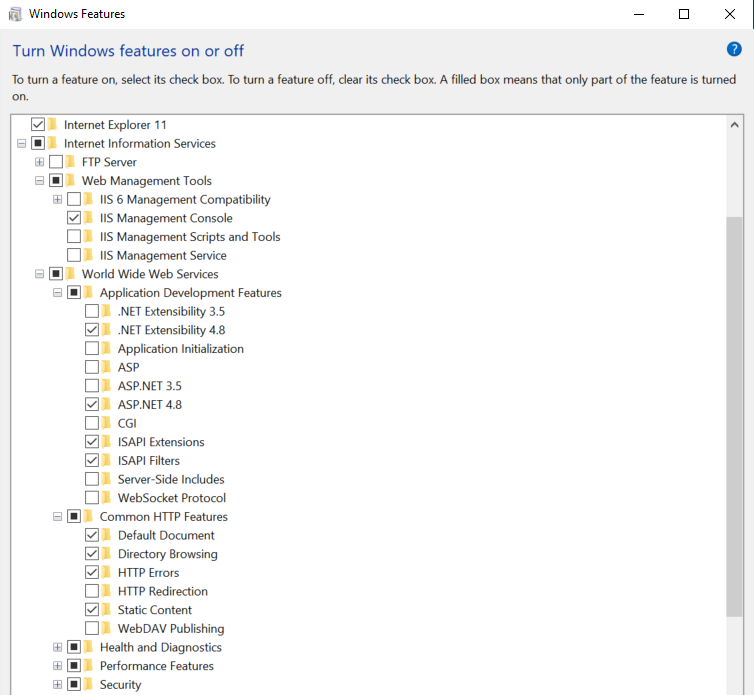This screenshot has width=754, height=695.
Task: Maximize the Windows Features window
Action: (684, 14)
